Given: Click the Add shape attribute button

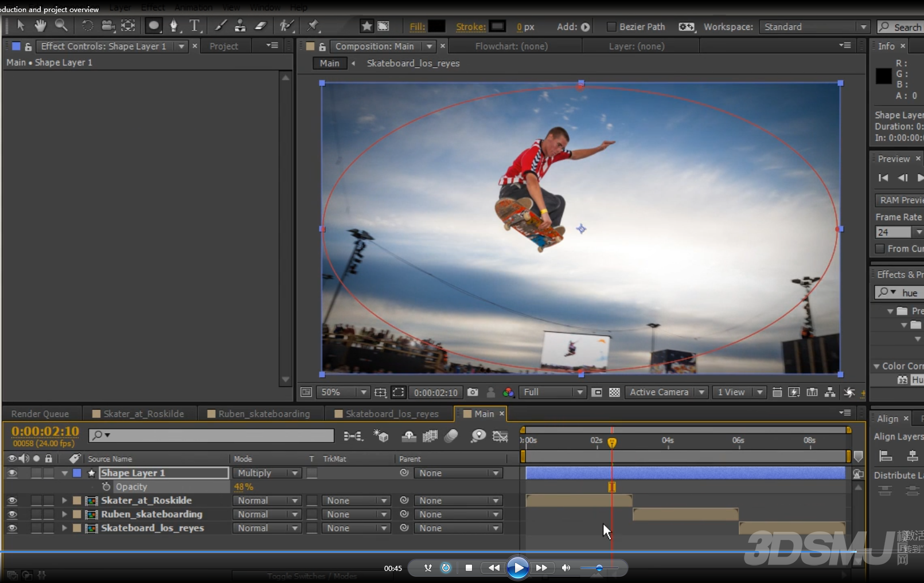Looking at the screenshot, I should pos(585,27).
